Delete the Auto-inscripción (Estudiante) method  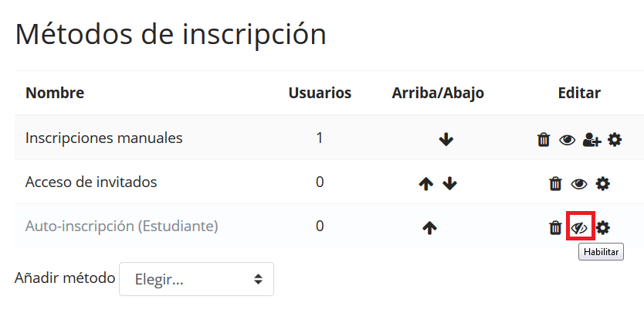point(555,228)
